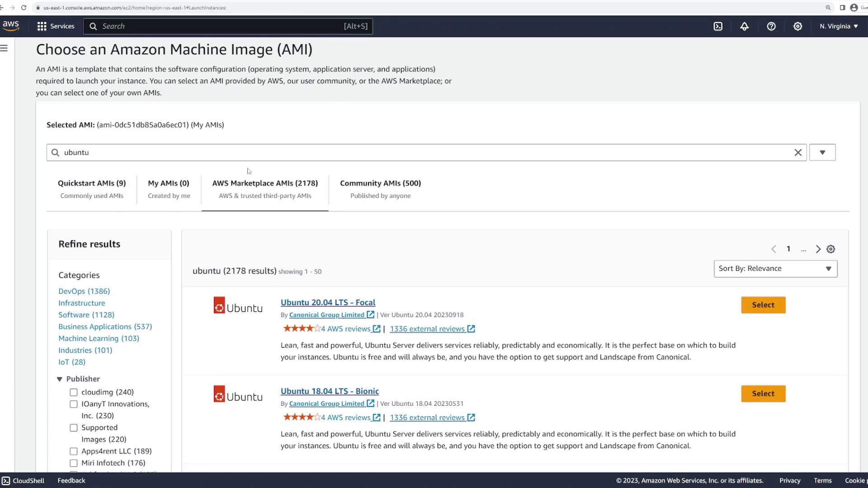Open the N. Virginia region dropdown

[839, 26]
